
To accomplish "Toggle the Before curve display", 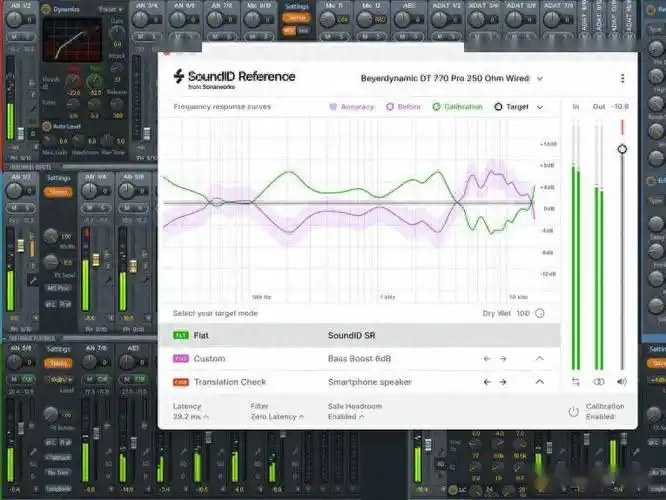I will [403, 107].
